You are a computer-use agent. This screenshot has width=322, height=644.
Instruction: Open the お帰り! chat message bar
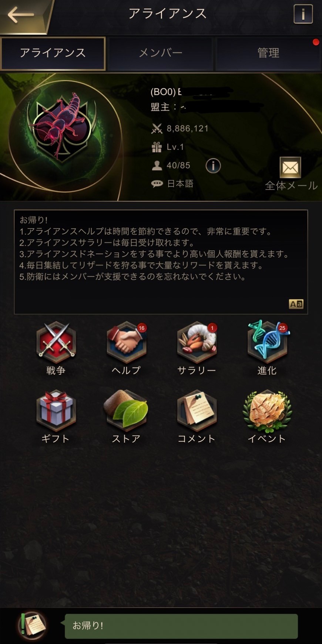point(181,626)
